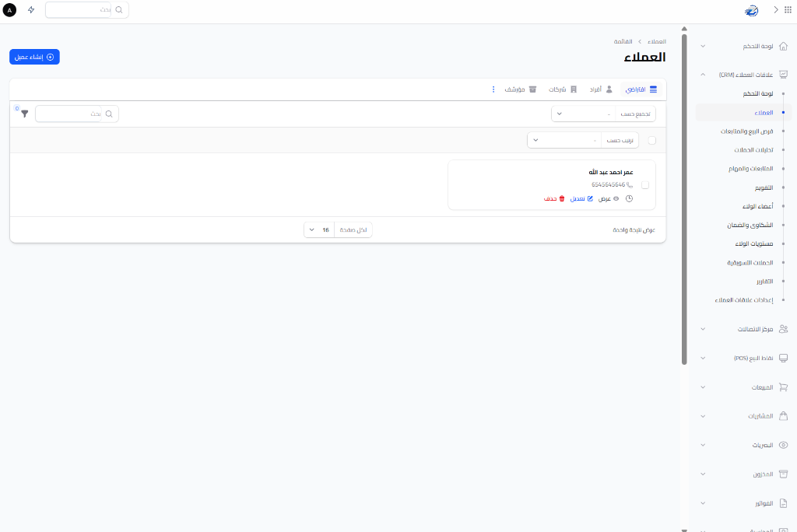Open the apps grid icon

[788, 9]
